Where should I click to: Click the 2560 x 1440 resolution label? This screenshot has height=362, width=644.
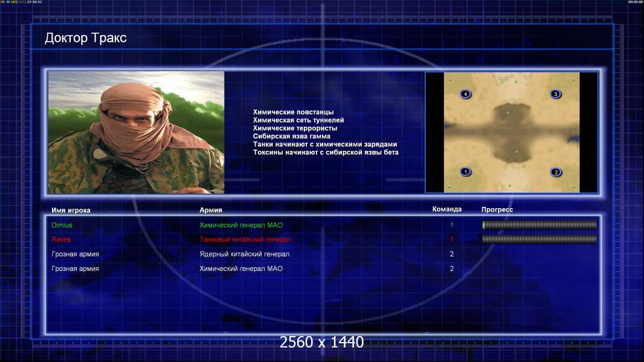(321, 342)
